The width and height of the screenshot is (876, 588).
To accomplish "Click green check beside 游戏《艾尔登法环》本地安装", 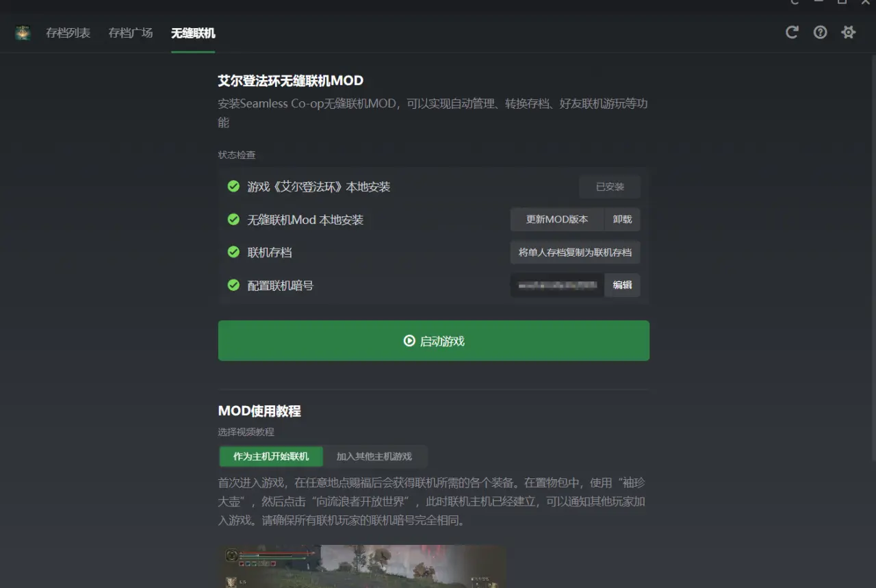I will pos(233,186).
